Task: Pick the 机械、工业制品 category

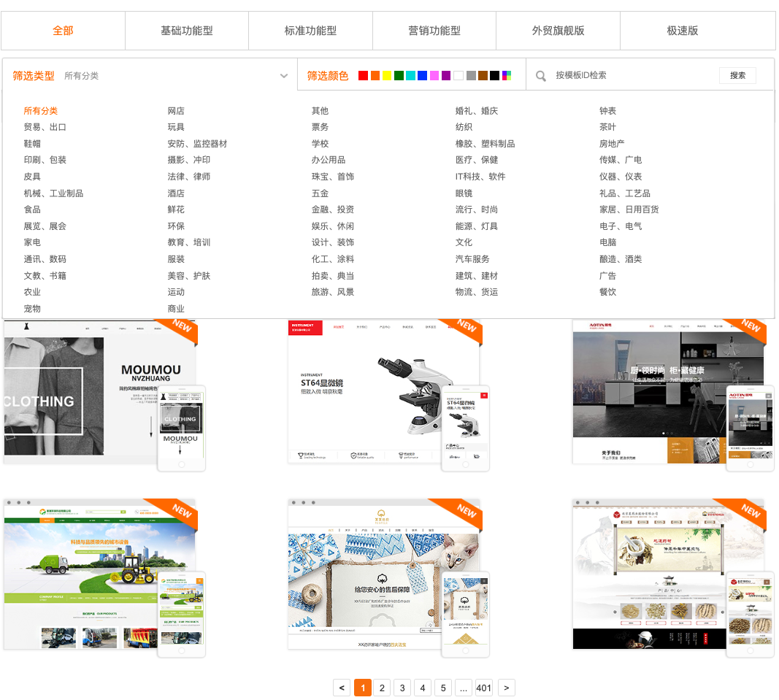Action: [x=53, y=193]
